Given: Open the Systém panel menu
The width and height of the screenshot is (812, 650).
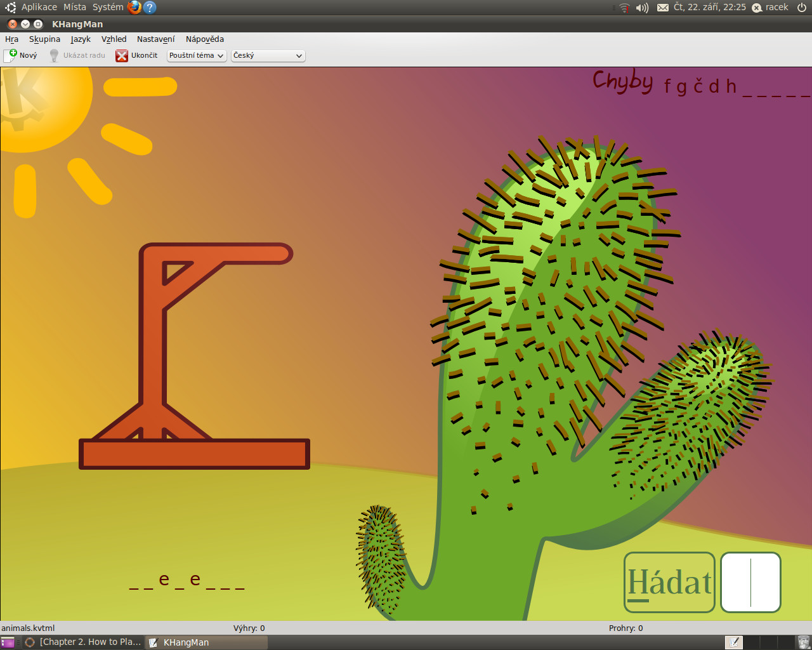Looking at the screenshot, I should point(108,7).
